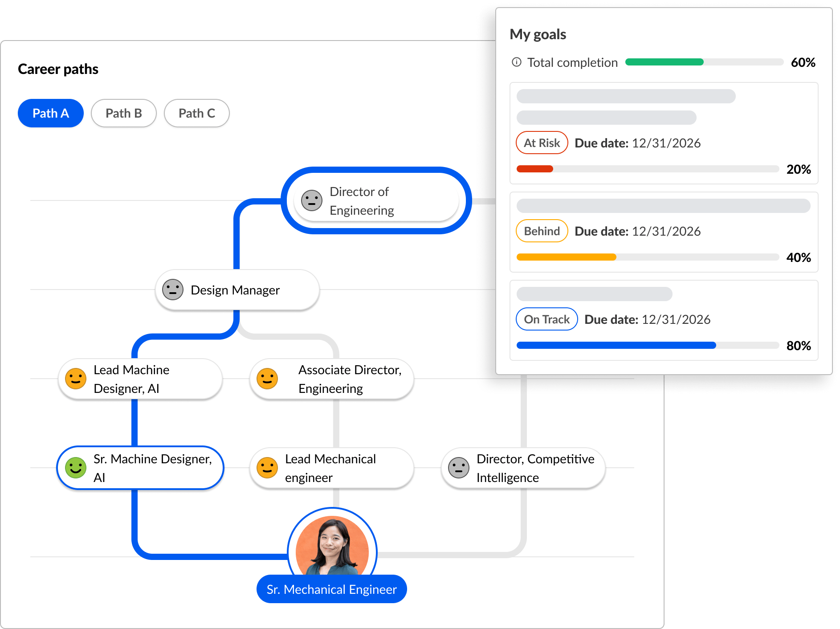Click the Director of Engineering neutral face icon

coord(312,200)
